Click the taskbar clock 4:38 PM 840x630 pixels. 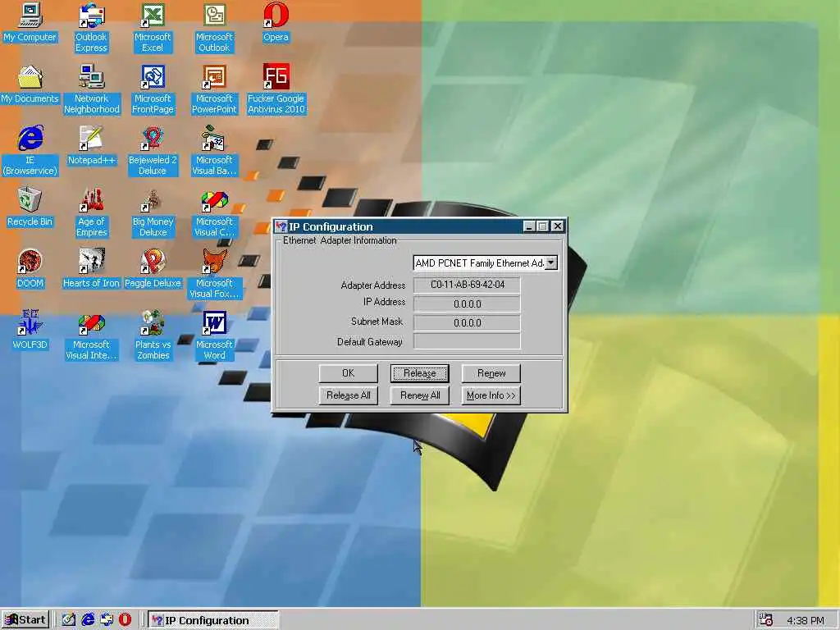806,620
